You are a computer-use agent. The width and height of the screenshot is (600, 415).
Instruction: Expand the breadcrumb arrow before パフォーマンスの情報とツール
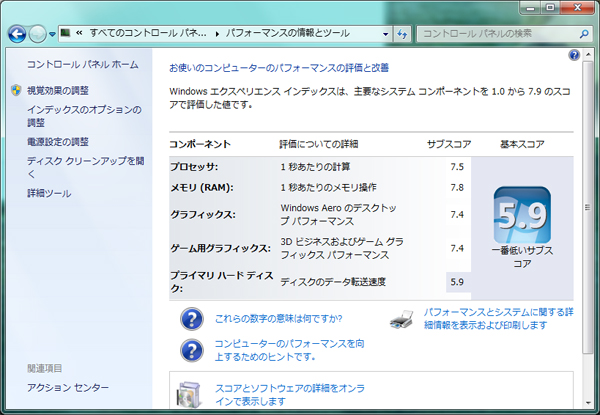point(217,34)
